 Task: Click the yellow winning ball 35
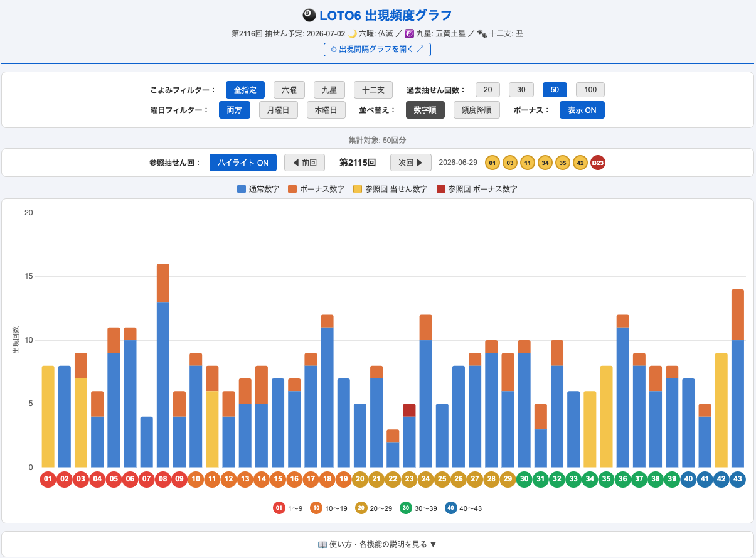coord(563,163)
